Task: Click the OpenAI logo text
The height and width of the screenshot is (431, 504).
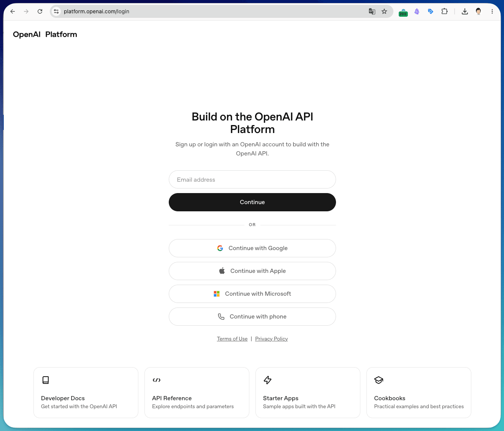Action: [x=27, y=34]
